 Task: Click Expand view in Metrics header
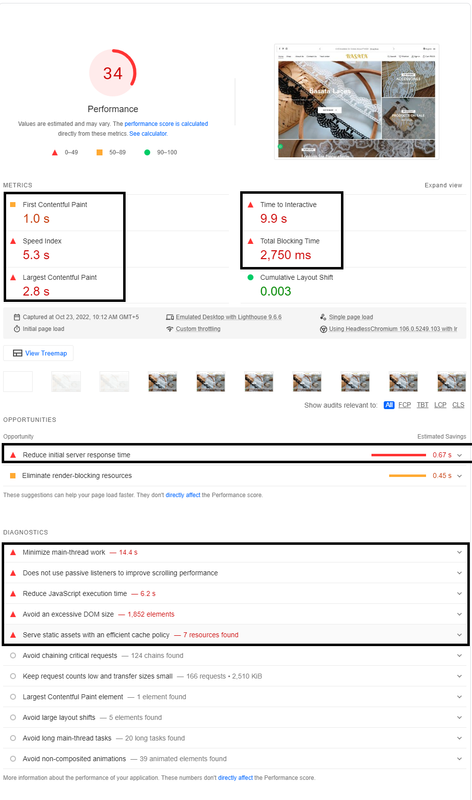click(443, 185)
